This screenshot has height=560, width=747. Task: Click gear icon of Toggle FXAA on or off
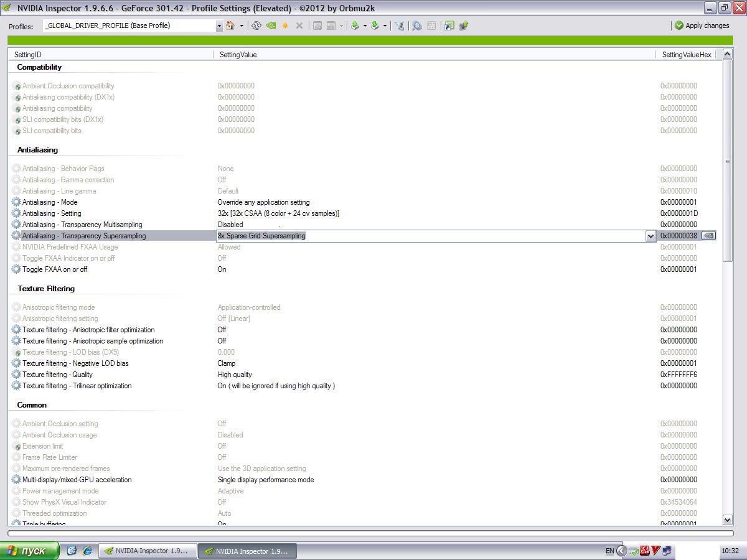(16, 269)
